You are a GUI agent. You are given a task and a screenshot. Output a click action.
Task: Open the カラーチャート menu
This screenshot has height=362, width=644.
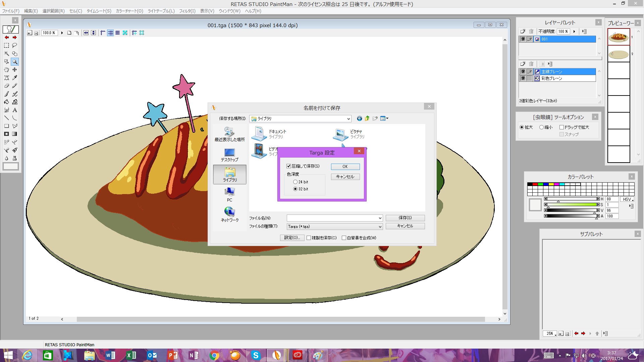tap(129, 11)
